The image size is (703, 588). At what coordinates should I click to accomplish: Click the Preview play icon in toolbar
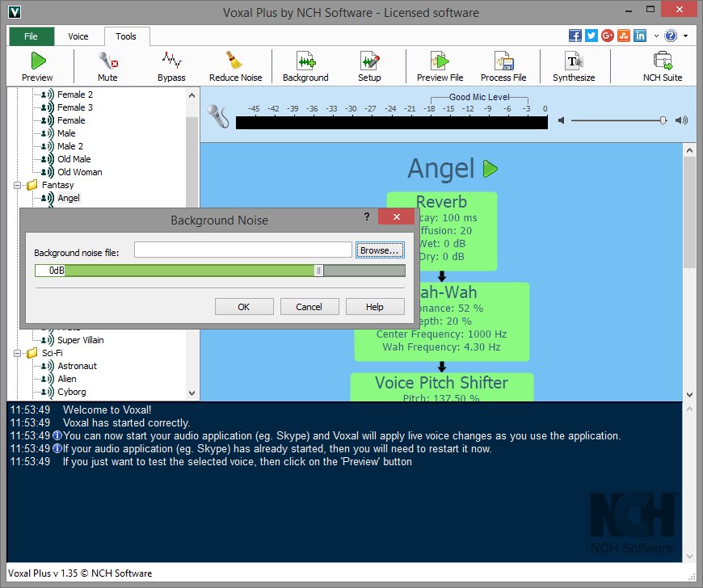point(37,61)
